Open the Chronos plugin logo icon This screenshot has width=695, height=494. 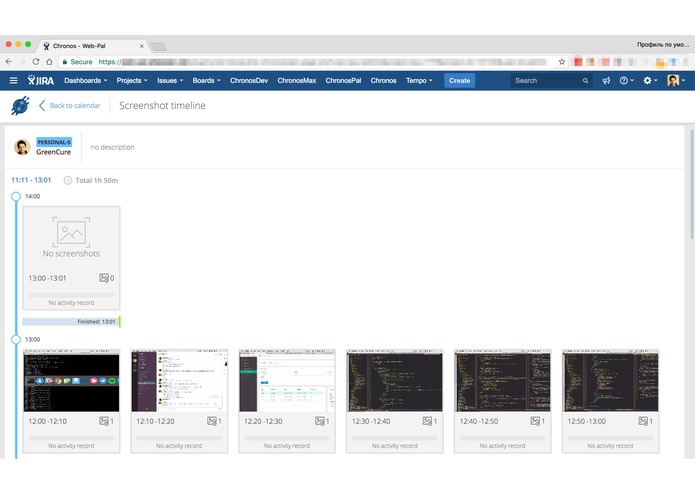tap(20, 106)
